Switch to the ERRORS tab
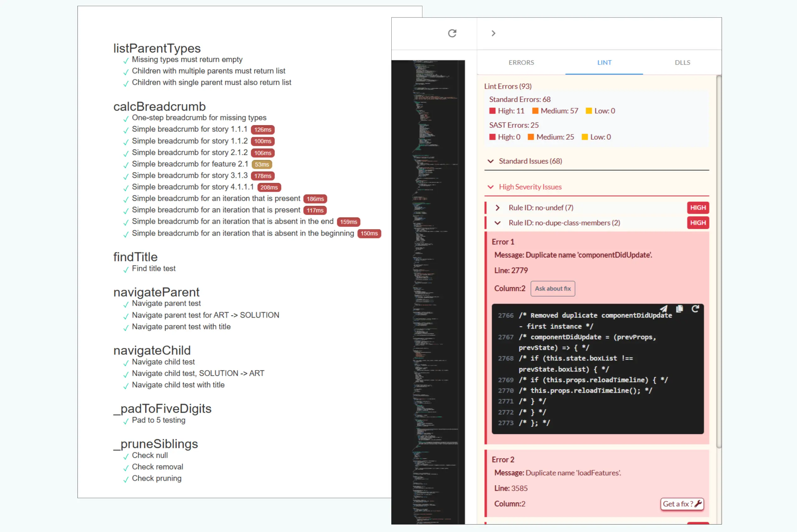This screenshot has width=797, height=532. pyautogui.click(x=521, y=63)
